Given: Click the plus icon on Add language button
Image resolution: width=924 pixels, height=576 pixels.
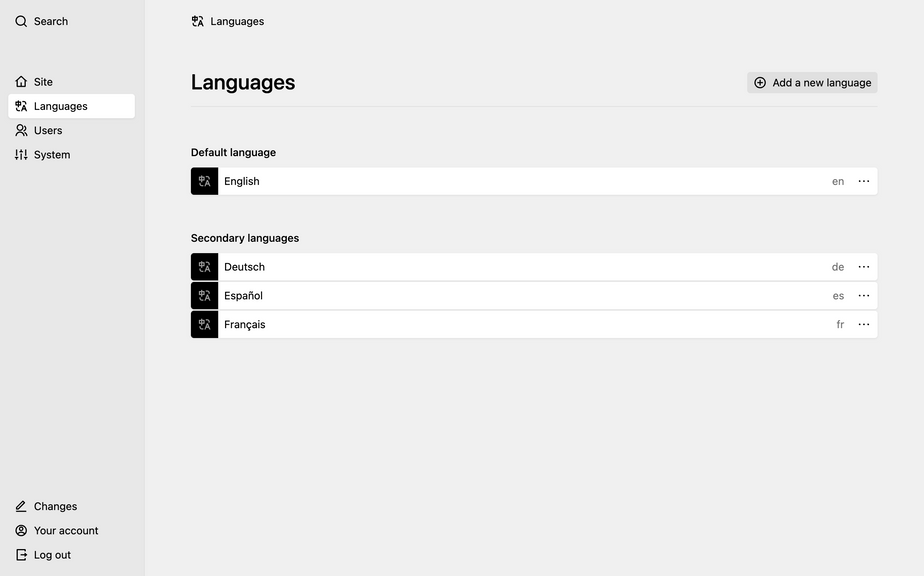Looking at the screenshot, I should 760,83.
